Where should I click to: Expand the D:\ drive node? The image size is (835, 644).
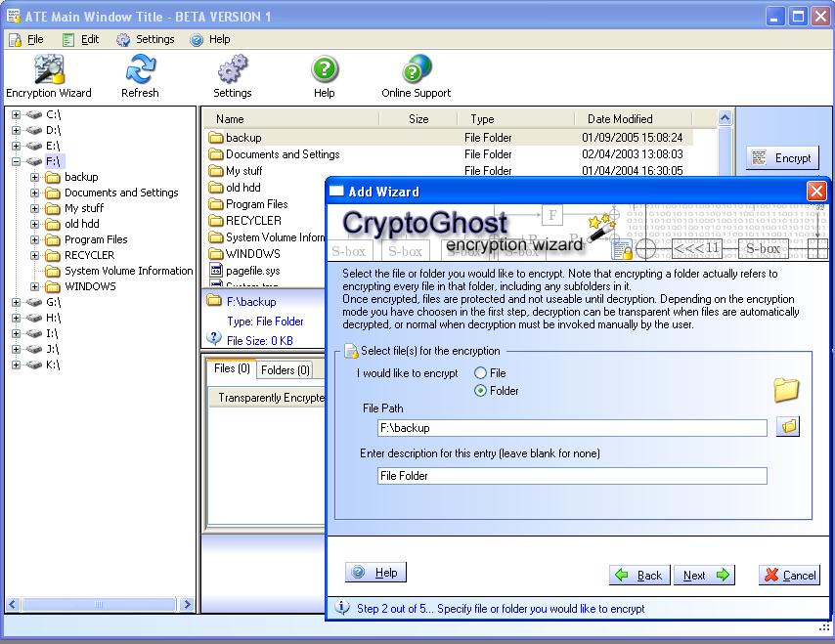pyautogui.click(x=16, y=130)
